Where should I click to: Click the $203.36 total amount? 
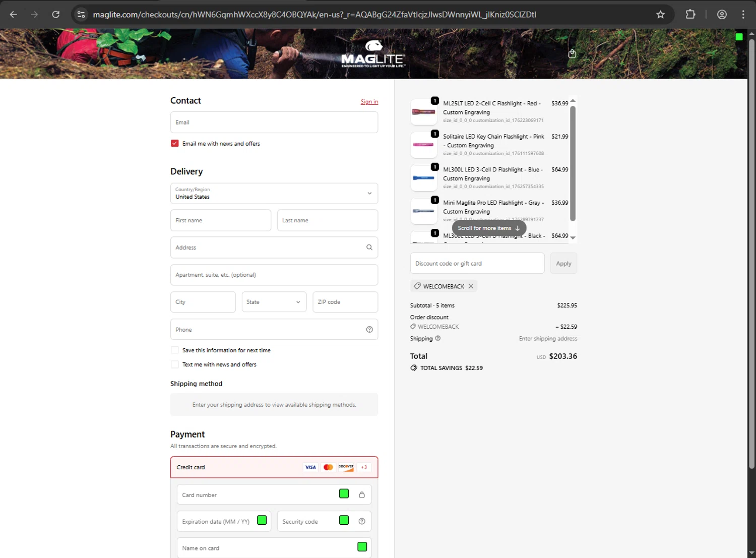[x=563, y=356]
